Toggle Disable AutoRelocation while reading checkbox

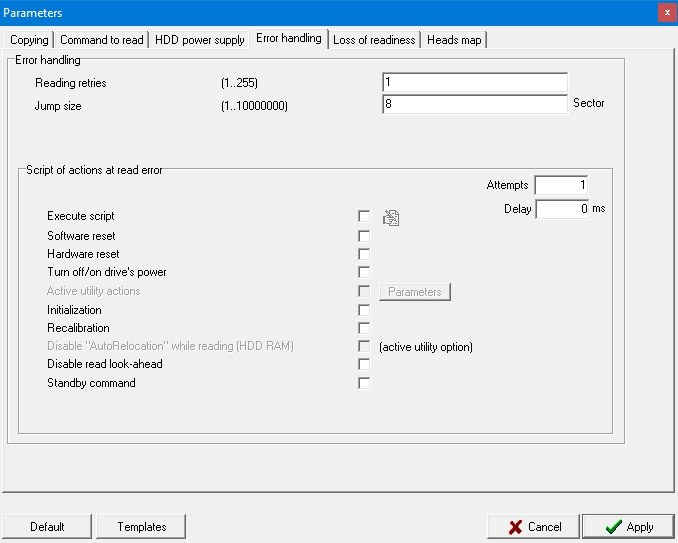click(364, 346)
